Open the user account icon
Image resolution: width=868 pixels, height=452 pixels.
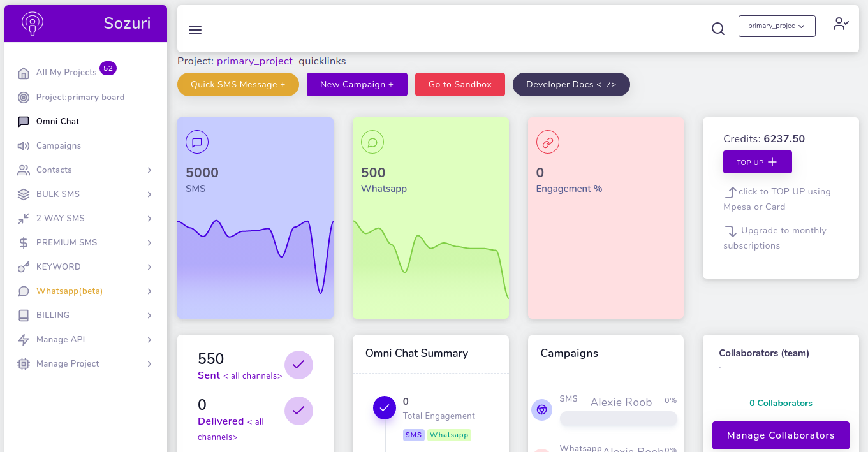coord(841,24)
